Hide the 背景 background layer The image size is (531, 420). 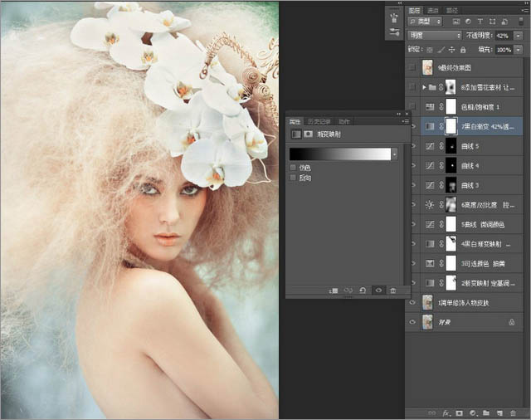click(x=413, y=321)
